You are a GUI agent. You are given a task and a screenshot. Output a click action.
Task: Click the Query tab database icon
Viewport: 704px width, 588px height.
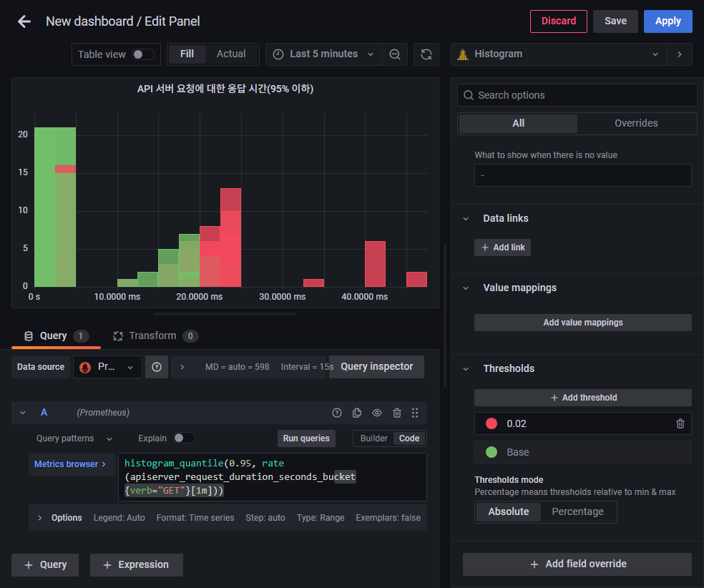coord(29,336)
